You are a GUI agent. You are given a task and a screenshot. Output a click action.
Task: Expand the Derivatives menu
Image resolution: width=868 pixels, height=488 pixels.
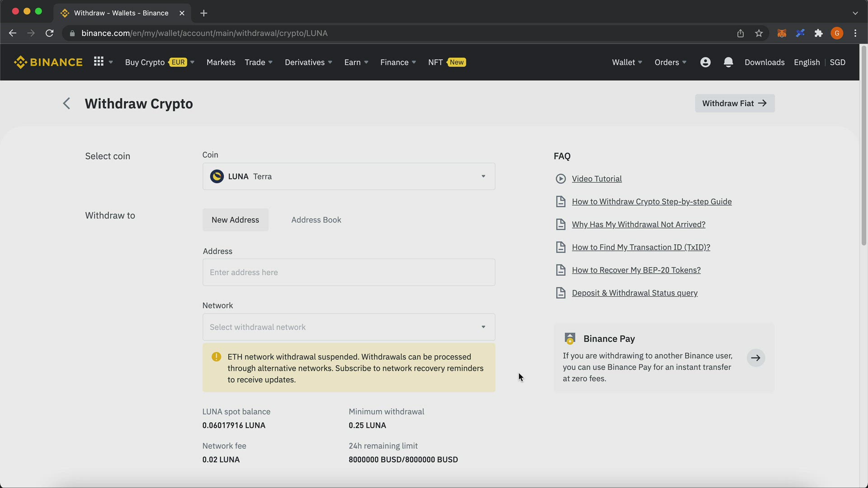pos(309,62)
